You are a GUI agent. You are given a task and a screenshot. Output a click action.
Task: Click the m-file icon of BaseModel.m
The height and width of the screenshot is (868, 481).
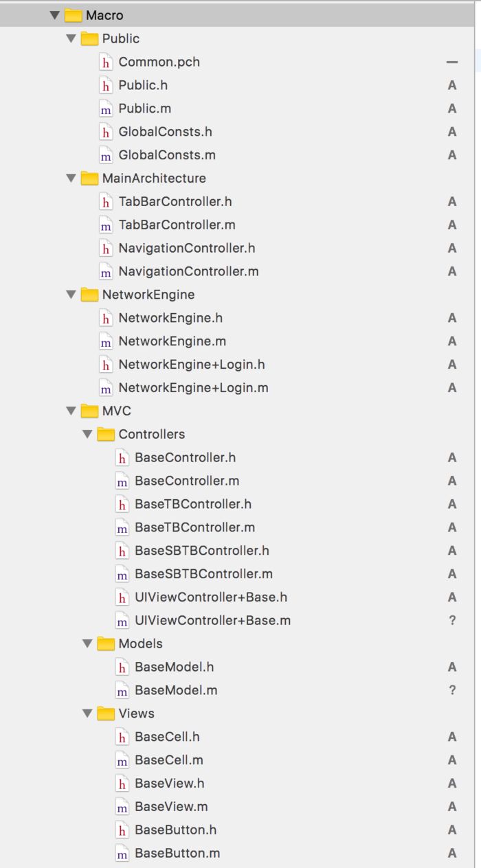pyautogui.click(x=122, y=691)
